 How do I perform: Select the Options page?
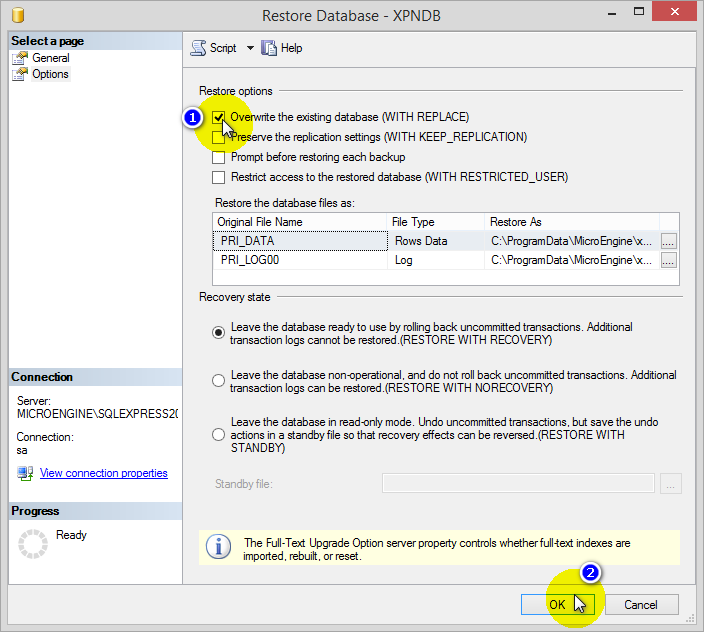pyautogui.click(x=50, y=74)
